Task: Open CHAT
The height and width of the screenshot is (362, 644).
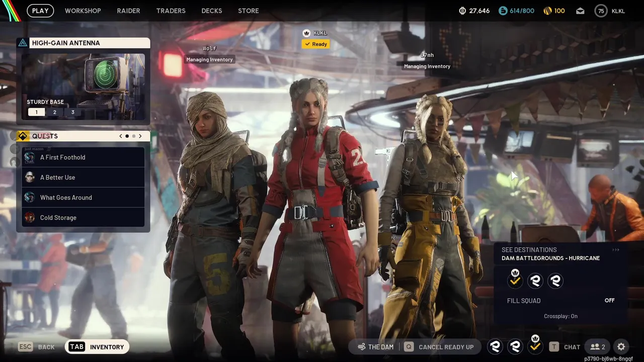Action: tap(565, 347)
